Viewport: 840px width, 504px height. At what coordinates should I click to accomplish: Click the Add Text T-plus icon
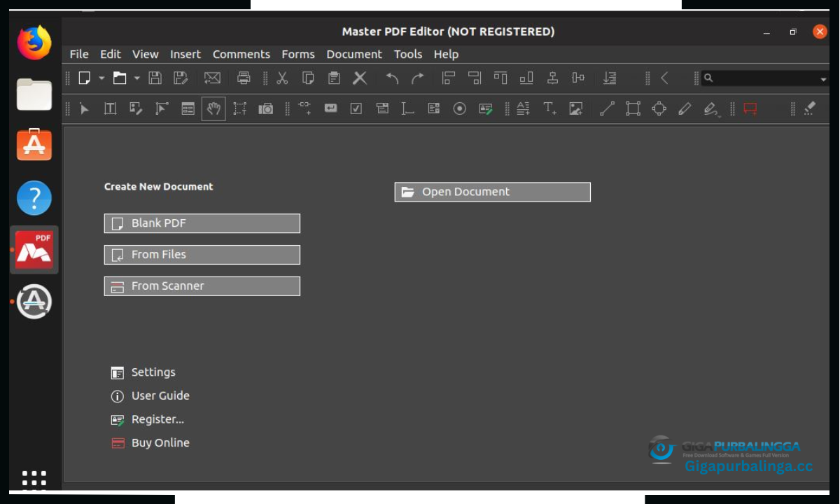click(x=550, y=108)
